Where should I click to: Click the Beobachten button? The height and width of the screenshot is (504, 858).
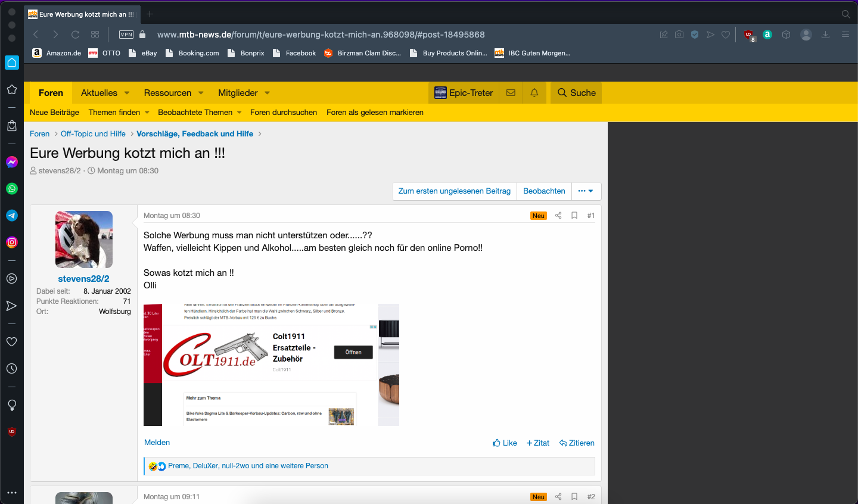tap(544, 191)
